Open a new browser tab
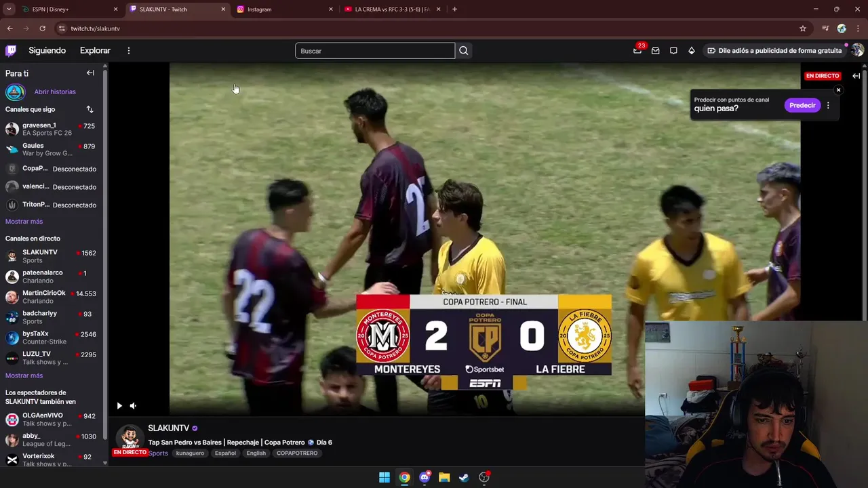Viewport: 868px width, 488px height. 454,9
